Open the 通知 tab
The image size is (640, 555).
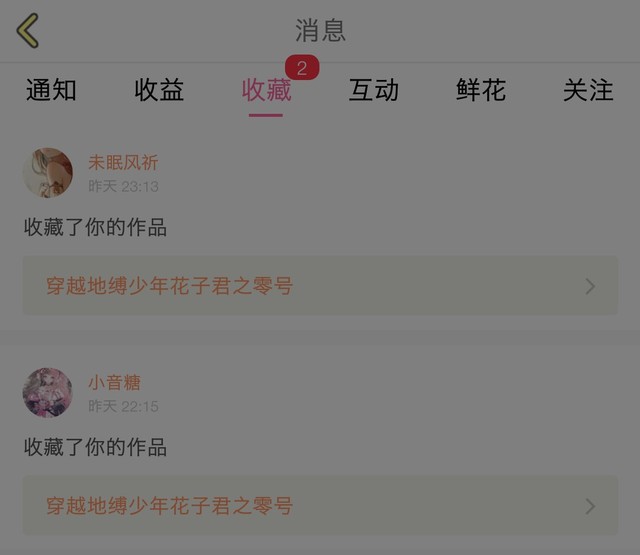point(51,90)
